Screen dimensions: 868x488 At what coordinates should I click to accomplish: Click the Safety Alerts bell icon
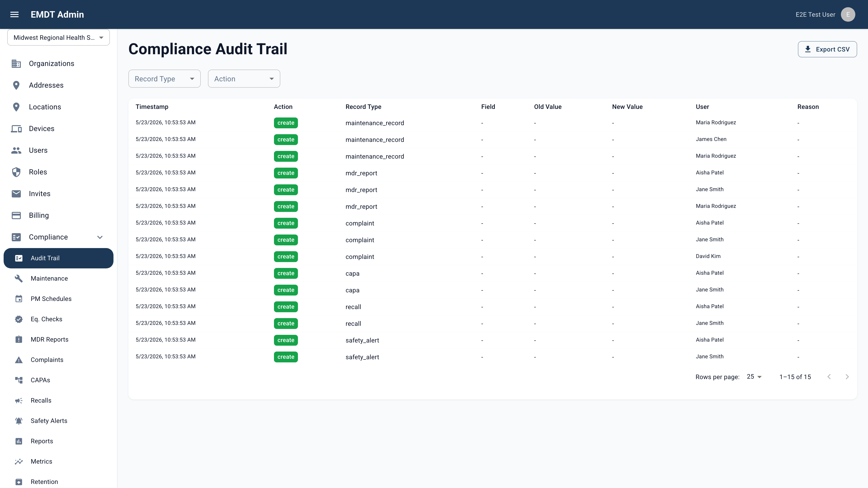coord(19,421)
